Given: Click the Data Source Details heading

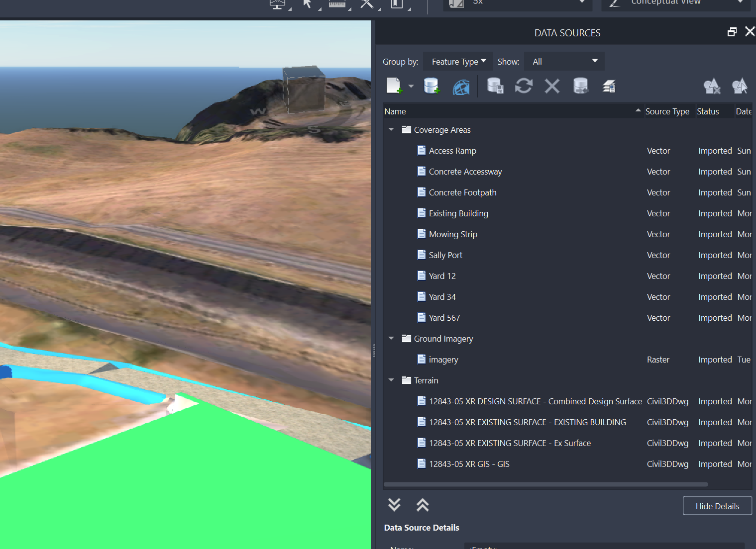Looking at the screenshot, I should [422, 528].
